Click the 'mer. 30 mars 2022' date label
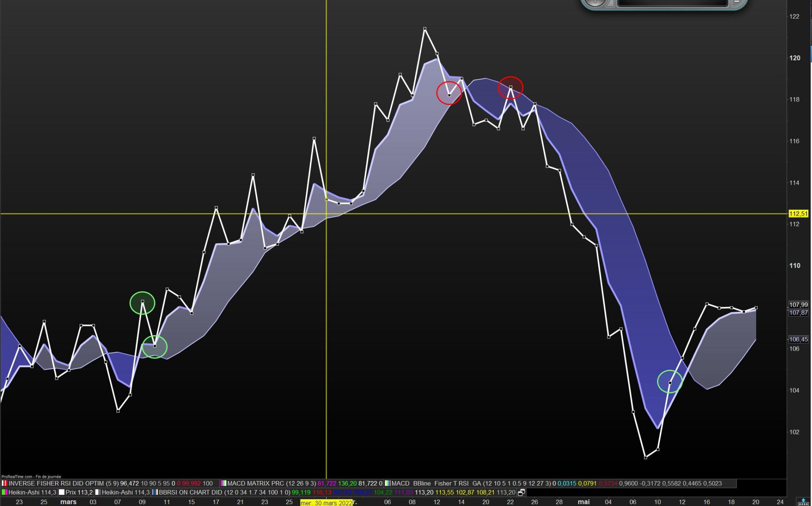Screen dimensions: 812x506 (x=326, y=503)
